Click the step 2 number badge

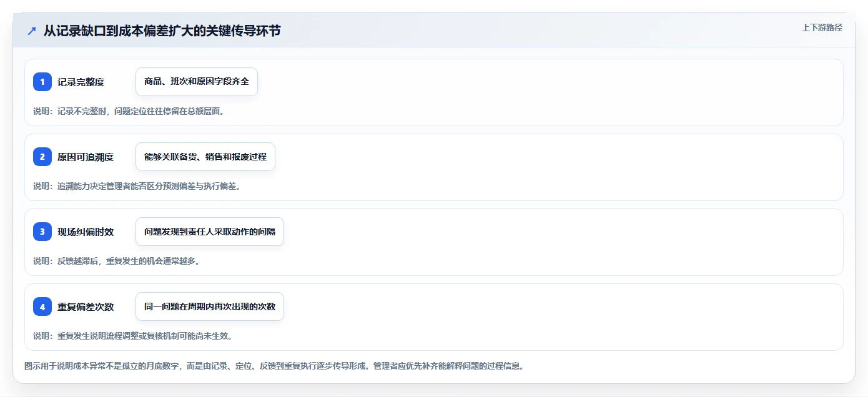42,157
